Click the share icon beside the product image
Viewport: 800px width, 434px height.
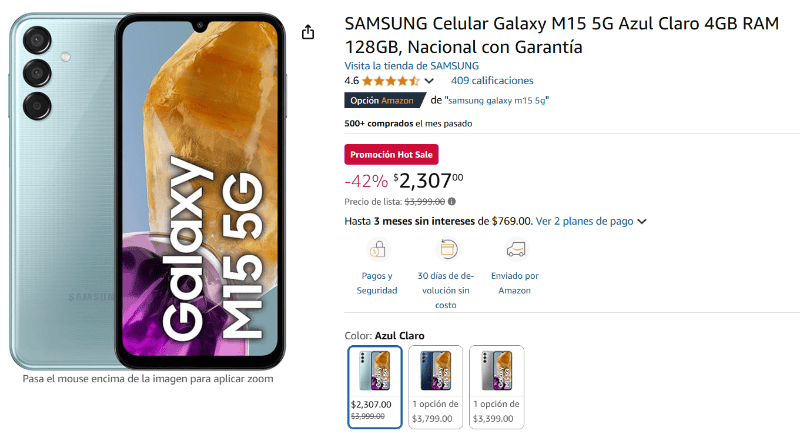[x=308, y=32]
